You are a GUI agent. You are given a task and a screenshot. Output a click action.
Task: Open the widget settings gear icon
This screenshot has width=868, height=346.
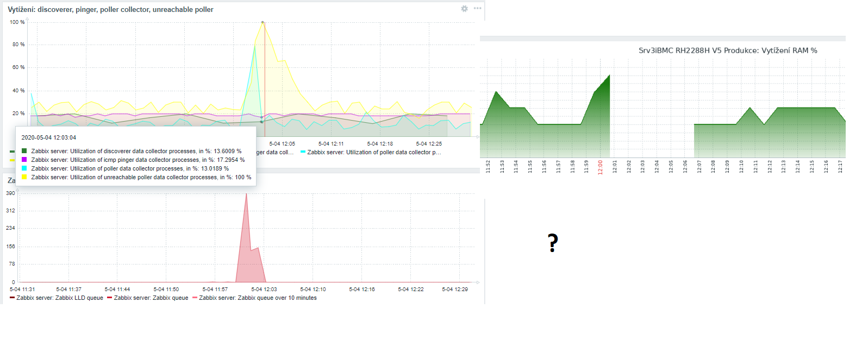tap(464, 9)
